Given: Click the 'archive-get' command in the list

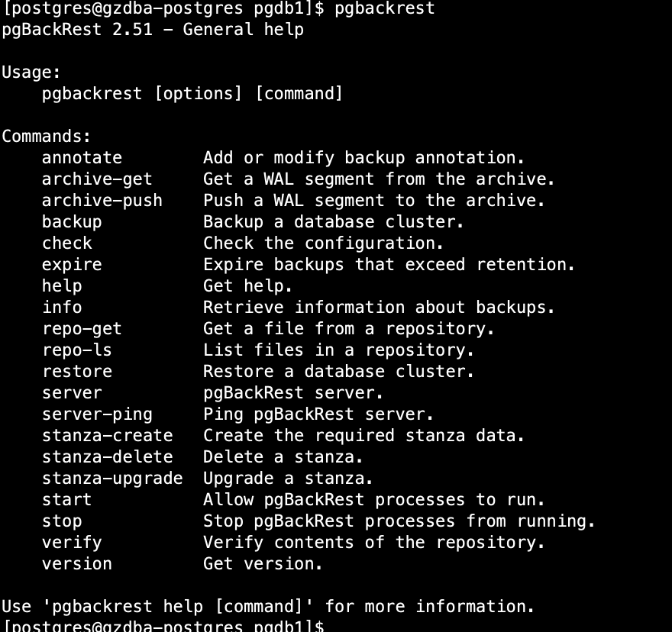Looking at the screenshot, I should [x=97, y=179].
